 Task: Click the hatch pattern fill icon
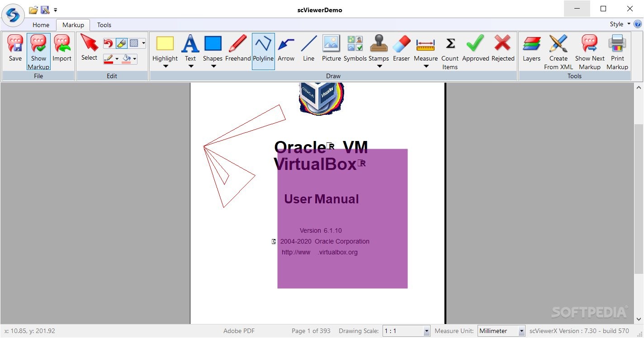pos(134,43)
